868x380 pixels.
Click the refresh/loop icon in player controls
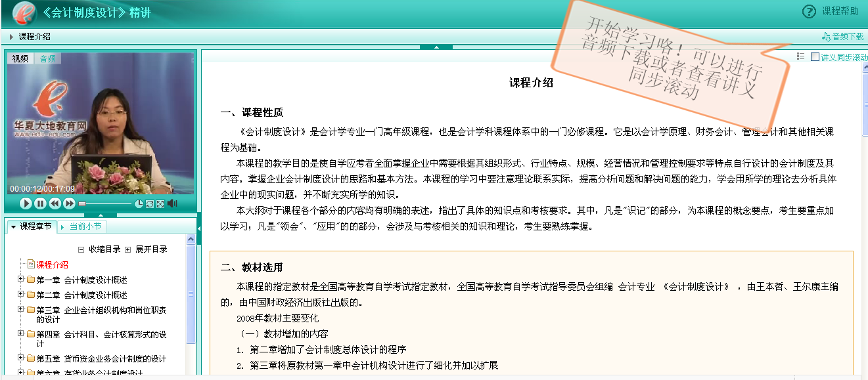[x=150, y=204]
